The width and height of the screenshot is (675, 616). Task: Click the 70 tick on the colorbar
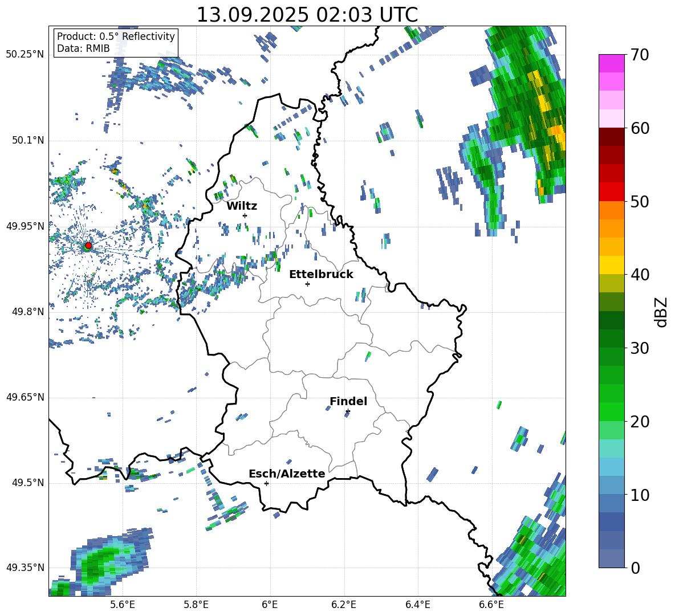coord(640,55)
